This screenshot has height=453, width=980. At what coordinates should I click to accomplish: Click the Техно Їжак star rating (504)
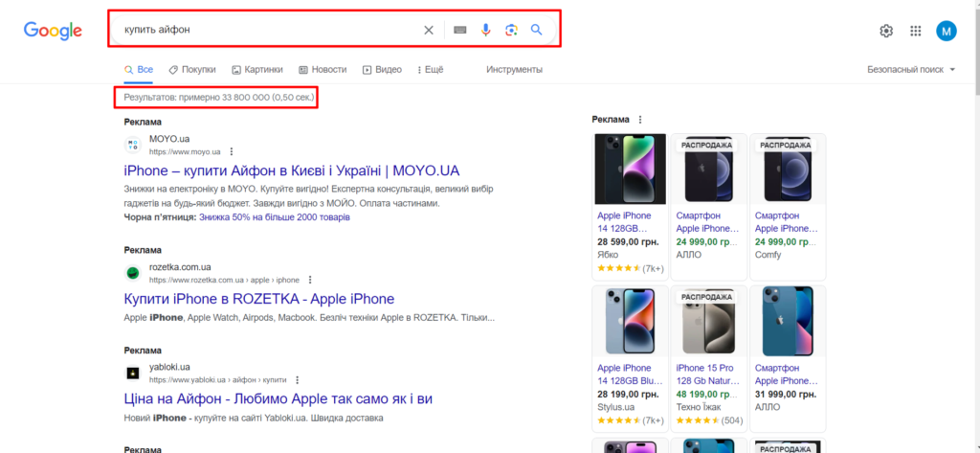coord(709,420)
